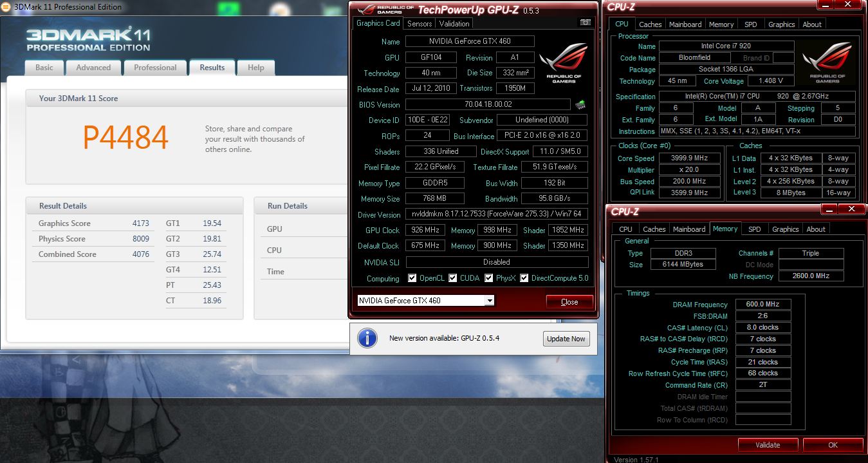Open the Professional tab in 3DMark 11
The image size is (868, 463).
[x=155, y=68]
